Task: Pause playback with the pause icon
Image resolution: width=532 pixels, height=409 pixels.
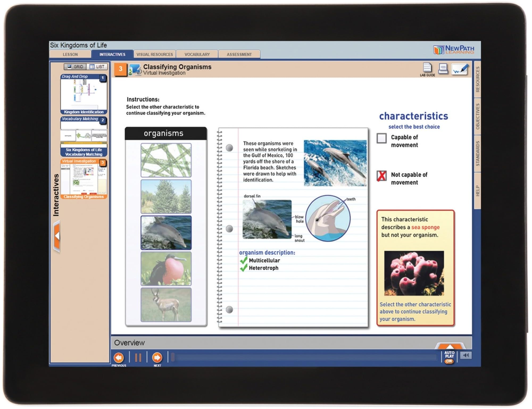Action: [138, 358]
